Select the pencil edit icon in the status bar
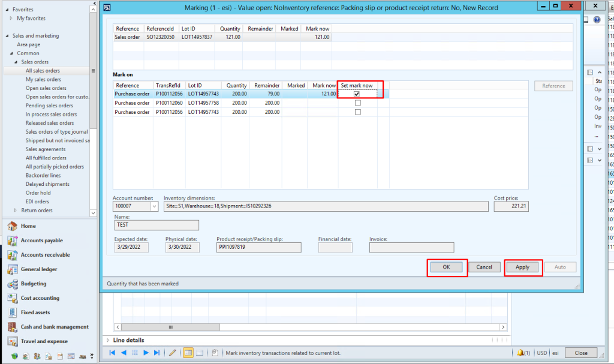 pos(173,353)
